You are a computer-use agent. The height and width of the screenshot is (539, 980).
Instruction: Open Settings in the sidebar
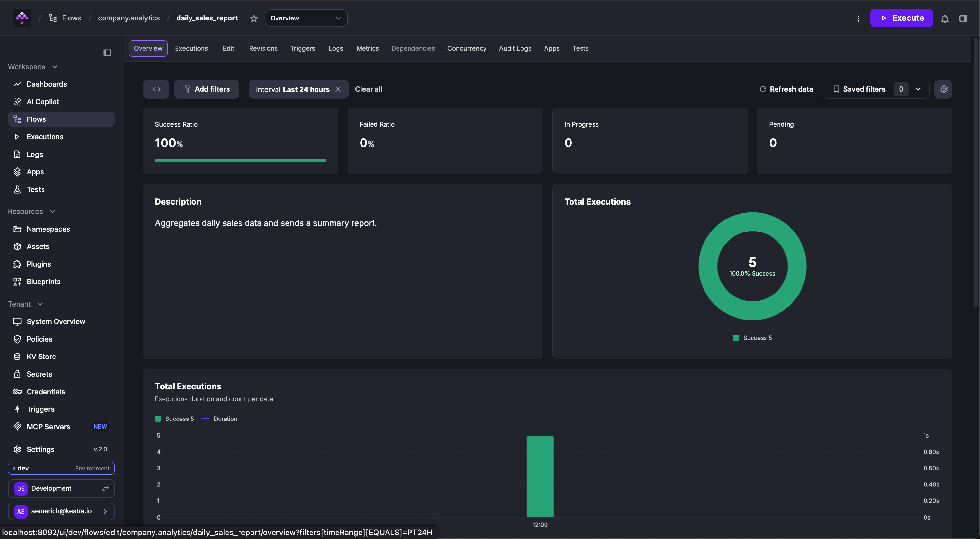(61, 449)
